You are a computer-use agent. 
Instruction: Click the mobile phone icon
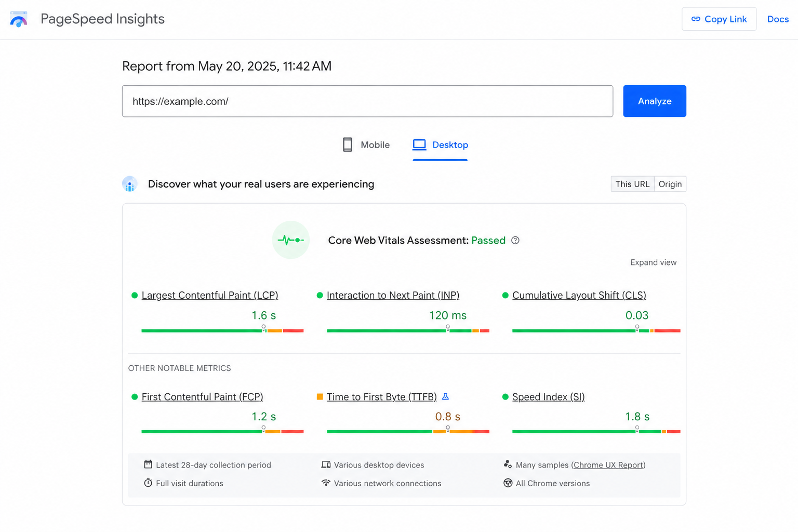348,144
